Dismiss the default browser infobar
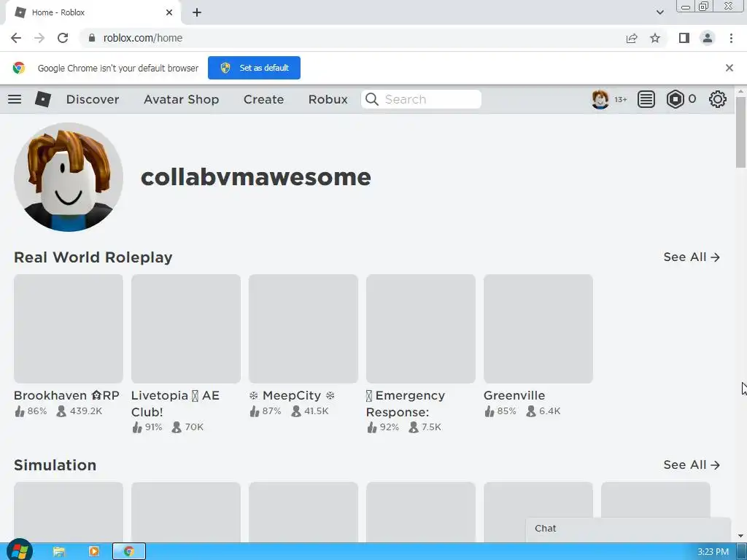Screen dimensions: 747x560 tap(729, 68)
